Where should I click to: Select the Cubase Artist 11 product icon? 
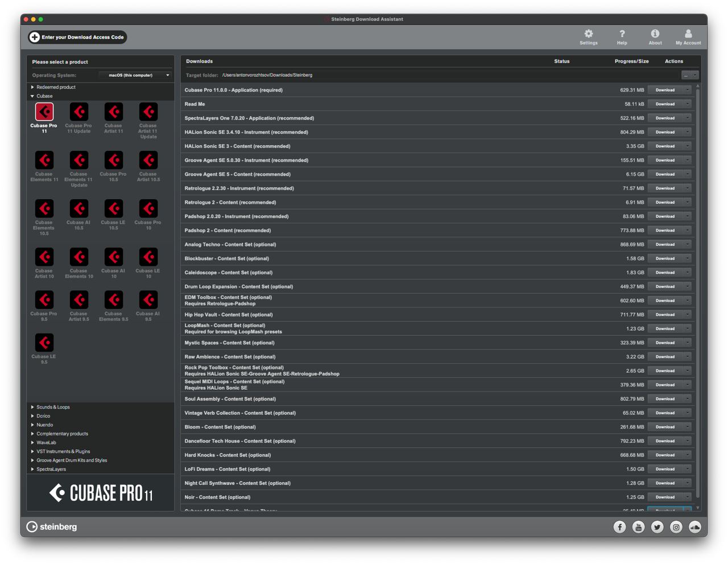[x=114, y=112]
